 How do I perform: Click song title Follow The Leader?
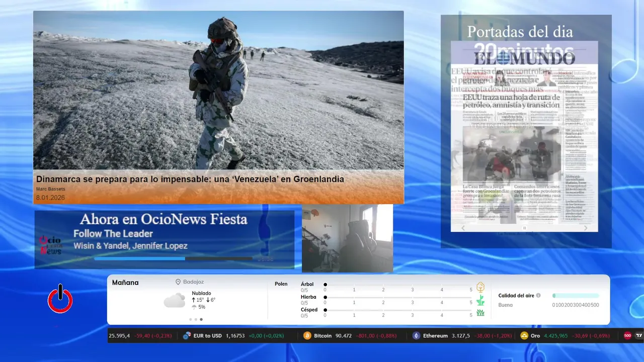113,234
